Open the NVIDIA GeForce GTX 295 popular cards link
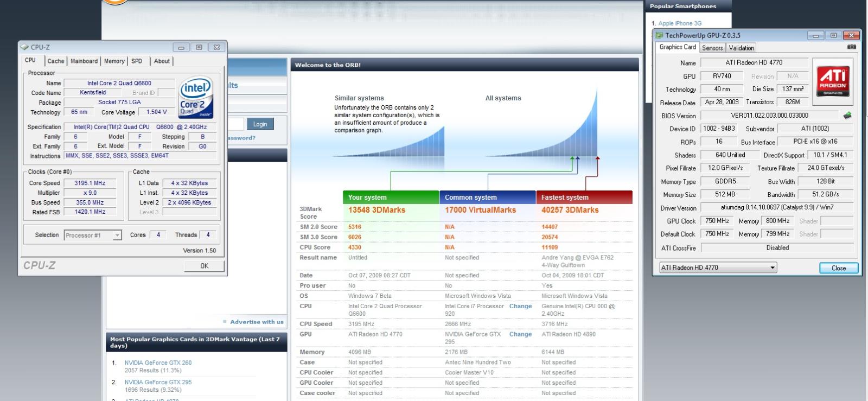The width and height of the screenshot is (868, 401). [x=158, y=382]
